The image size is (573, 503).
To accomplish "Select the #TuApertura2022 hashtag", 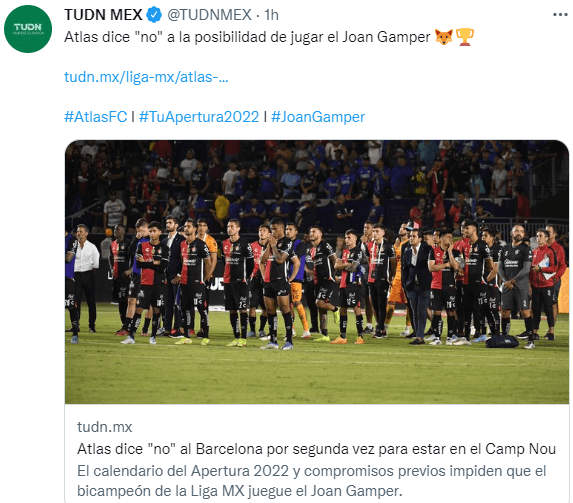I will pos(199,117).
